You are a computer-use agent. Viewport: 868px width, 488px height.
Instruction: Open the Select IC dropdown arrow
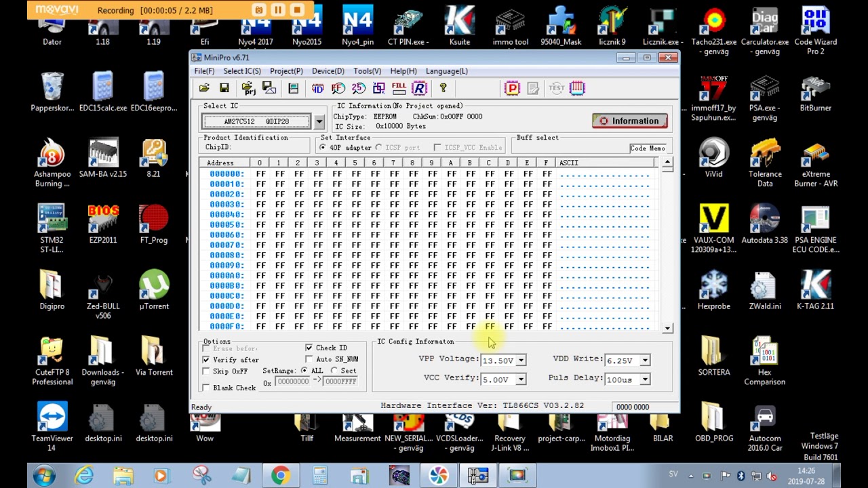point(319,122)
